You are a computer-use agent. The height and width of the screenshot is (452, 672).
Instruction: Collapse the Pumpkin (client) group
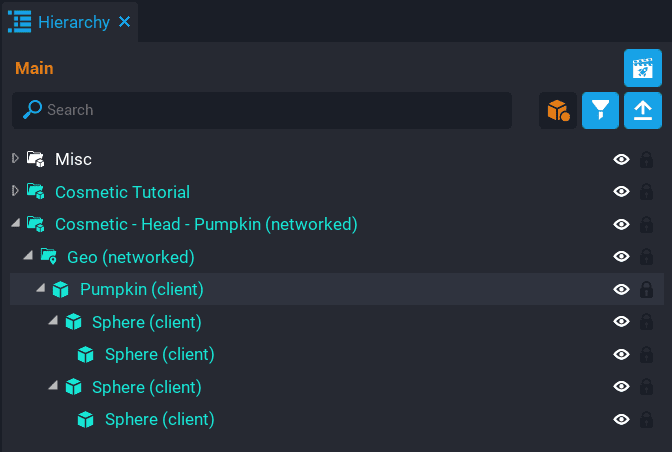[x=40, y=289]
